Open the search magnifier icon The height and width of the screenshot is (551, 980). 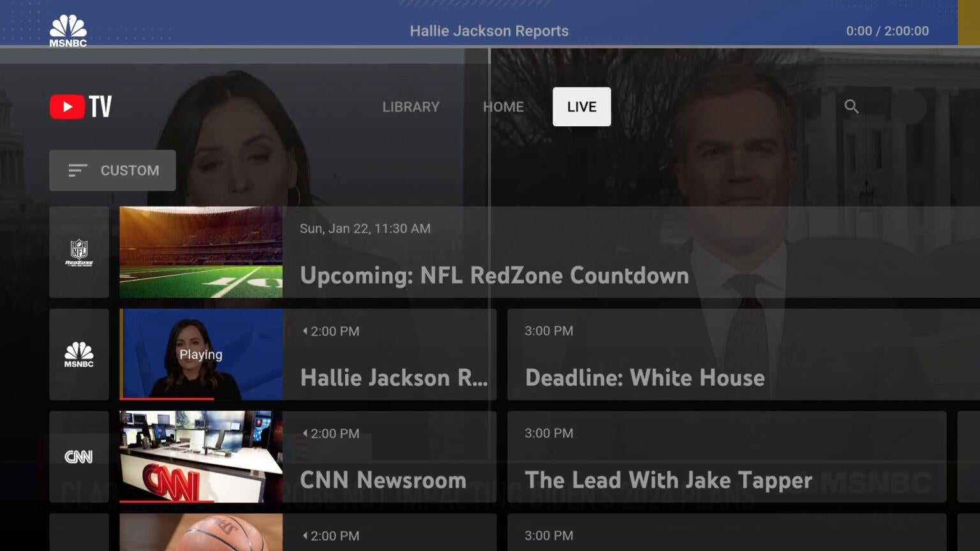point(851,107)
